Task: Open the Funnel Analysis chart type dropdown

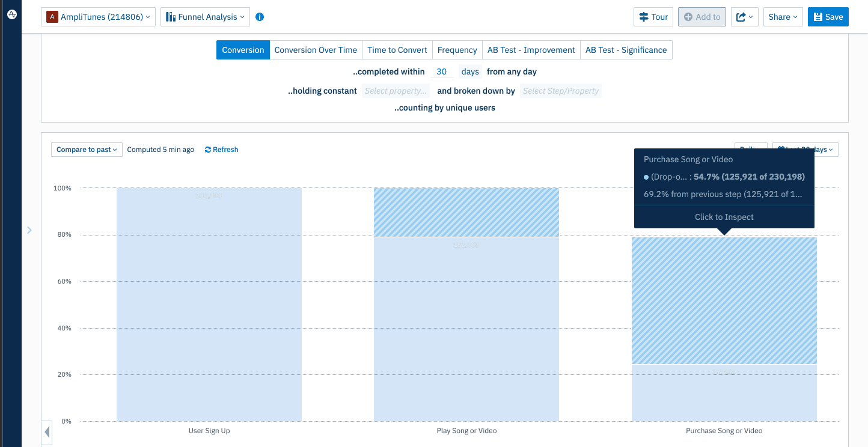Action: coord(205,17)
